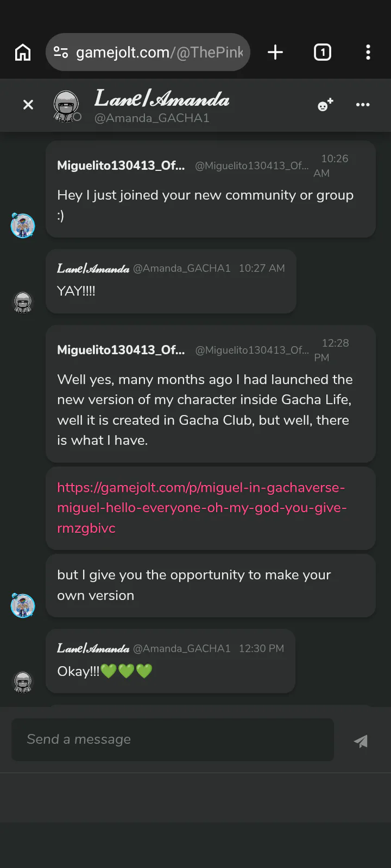Close the chat with the X icon
The height and width of the screenshot is (868, 391).
(28, 105)
